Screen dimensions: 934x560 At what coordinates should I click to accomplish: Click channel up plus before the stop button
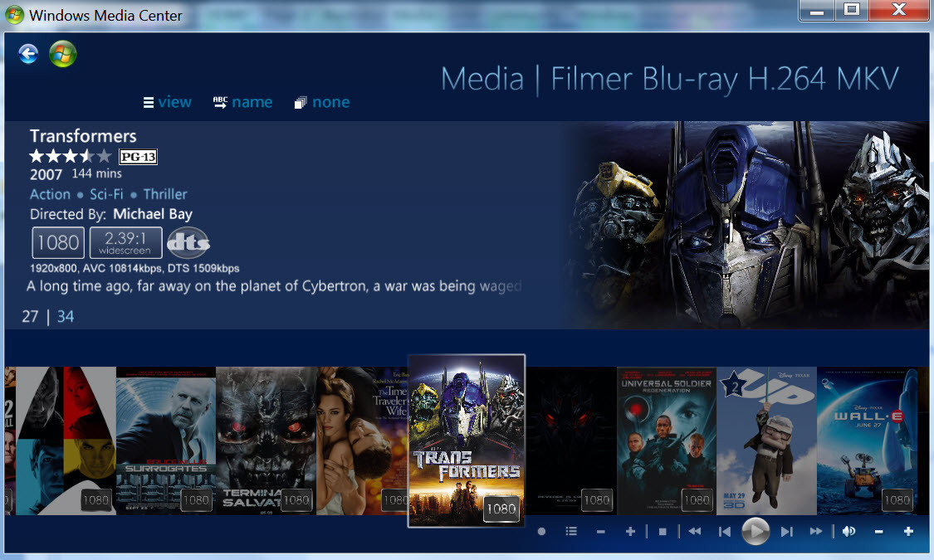pyautogui.click(x=630, y=532)
